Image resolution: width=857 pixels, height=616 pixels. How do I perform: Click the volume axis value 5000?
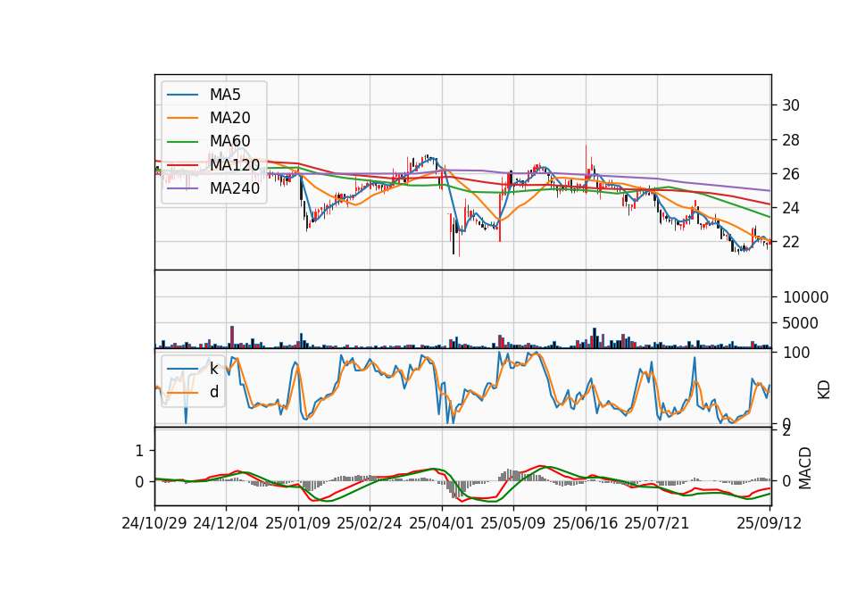tap(801, 323)
